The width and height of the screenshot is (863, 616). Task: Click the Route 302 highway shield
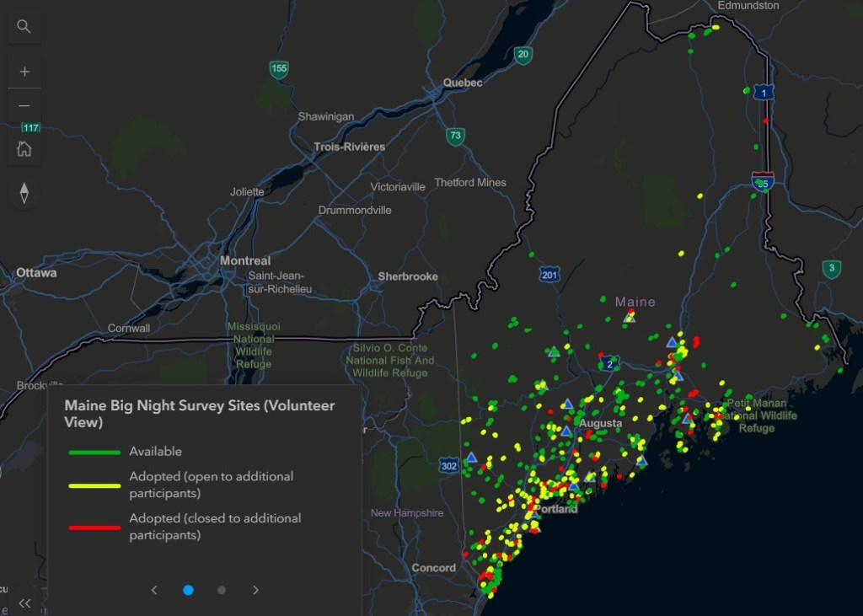tap(449, 466)
